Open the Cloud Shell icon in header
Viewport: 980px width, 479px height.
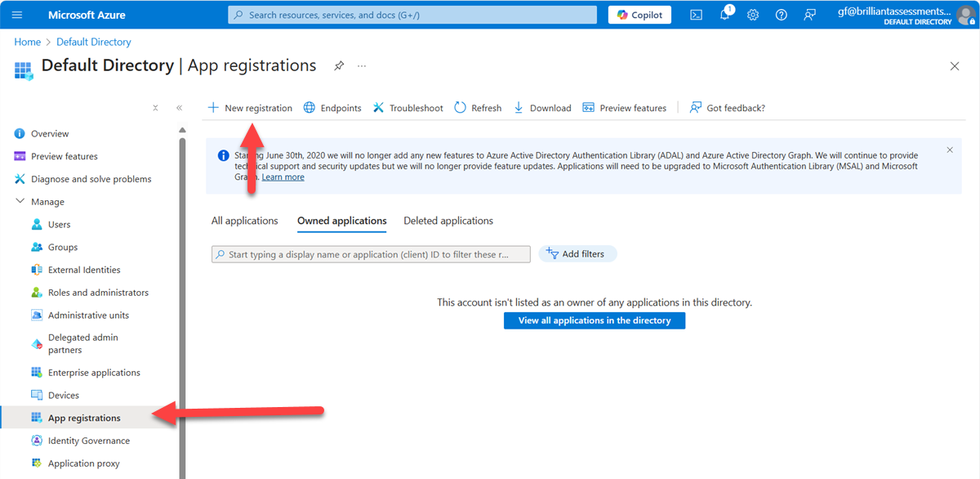696,15
